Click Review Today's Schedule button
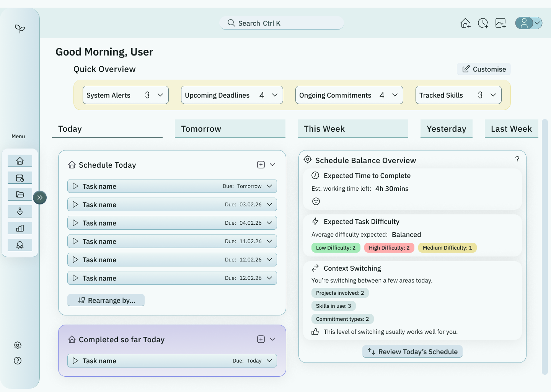The width and height of the screenshot is (551, 392). [412, 351]
